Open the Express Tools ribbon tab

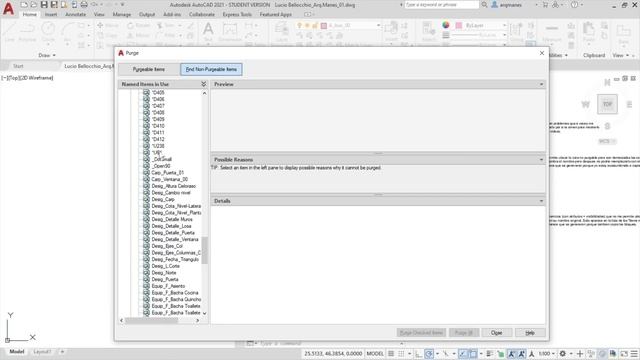(x=237, y=14)
